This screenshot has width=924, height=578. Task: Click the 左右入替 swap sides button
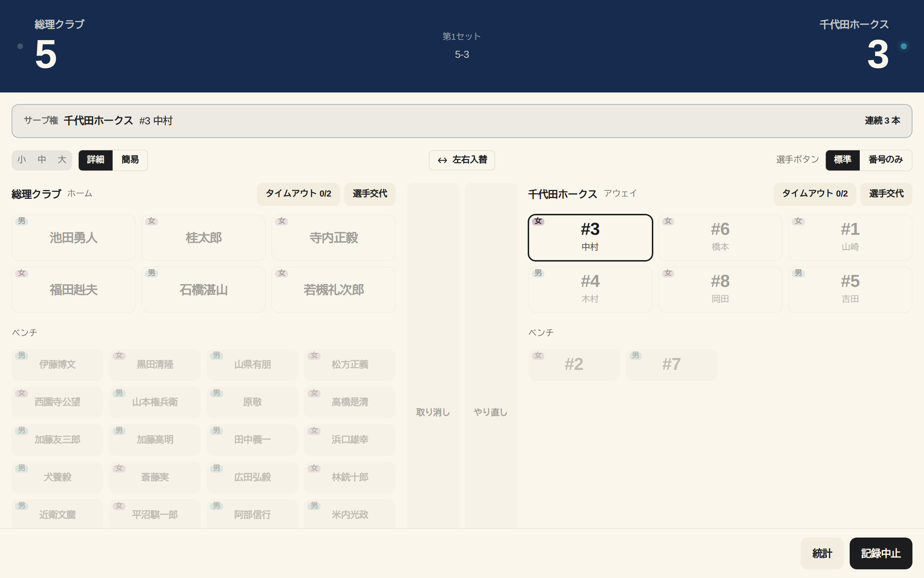462,160
